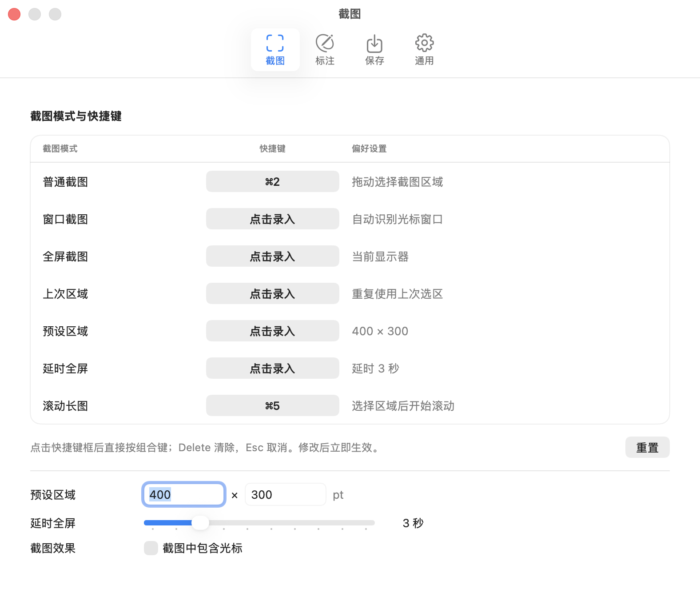
Task: Record a shortcut for 预设区域 row
Action: [272, 331]
